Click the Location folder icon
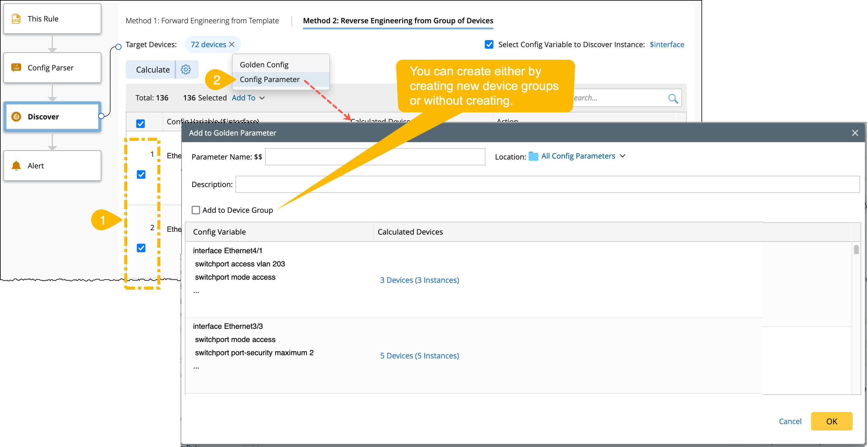 [x=533, y=156]
